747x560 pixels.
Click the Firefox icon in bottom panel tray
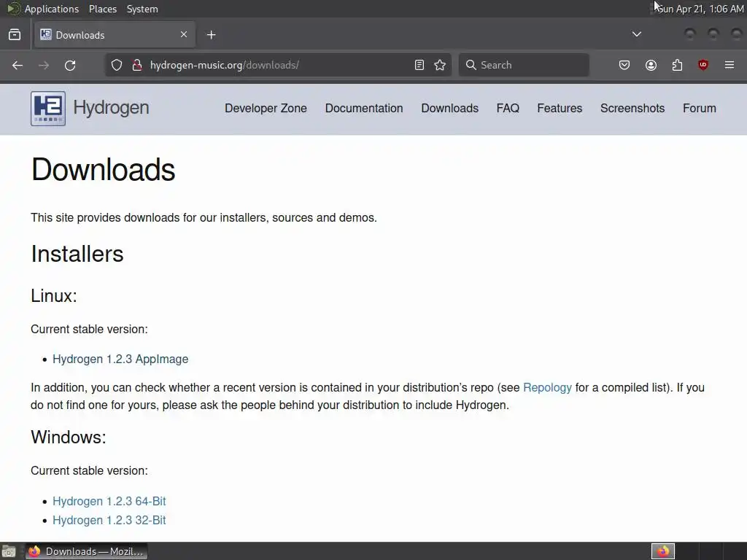pyautogui.click(x=663, y=551)
